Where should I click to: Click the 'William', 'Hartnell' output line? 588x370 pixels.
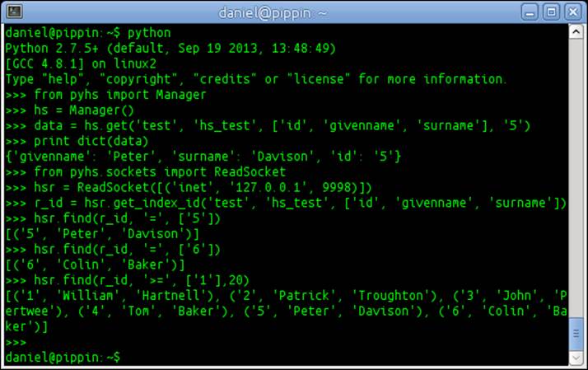tap(286, 296)
